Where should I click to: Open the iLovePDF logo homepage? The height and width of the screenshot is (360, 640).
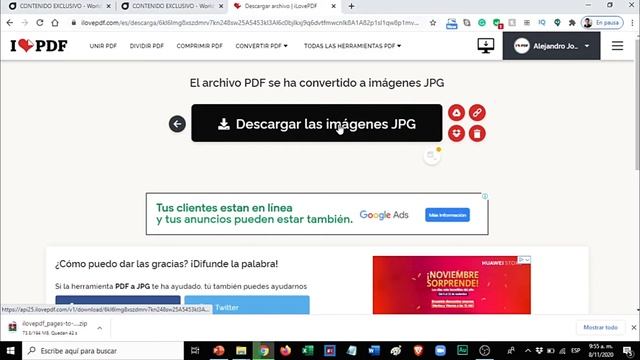coord(39,46)
